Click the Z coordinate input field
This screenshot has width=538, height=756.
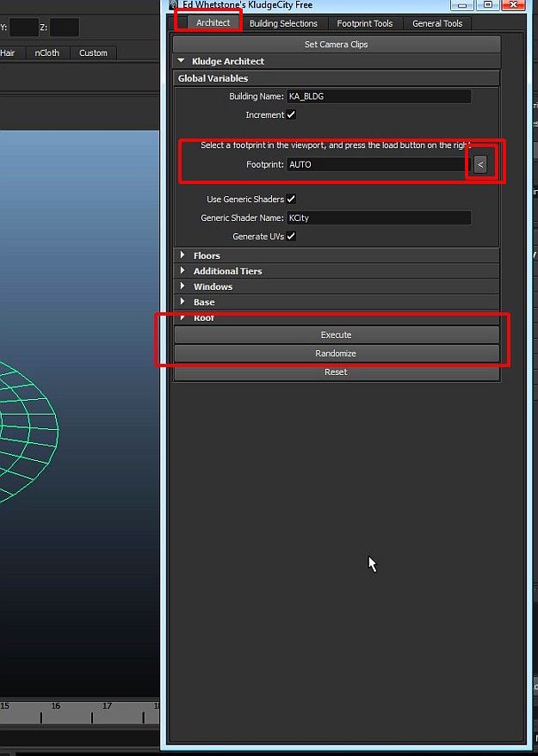click(65, 28)
